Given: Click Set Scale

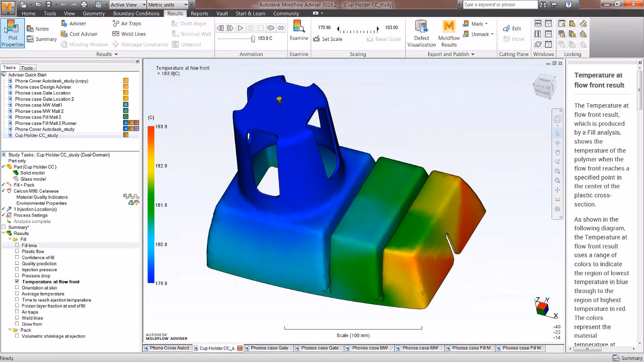Looking at the screenshot, I should 328,39.
